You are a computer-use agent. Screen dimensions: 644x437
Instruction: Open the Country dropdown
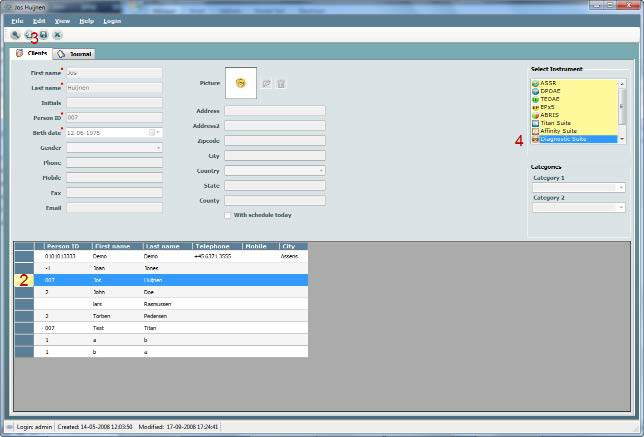coord(321,171)
